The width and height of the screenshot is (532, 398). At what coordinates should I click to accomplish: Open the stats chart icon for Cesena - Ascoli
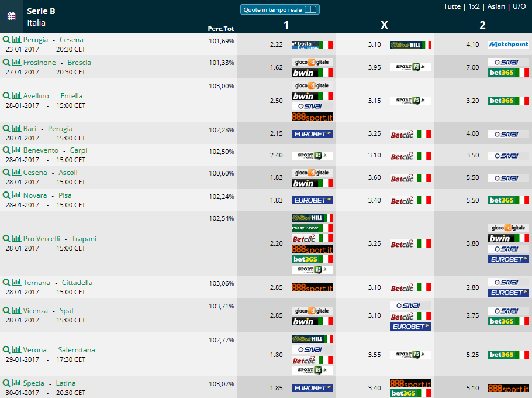16,172
